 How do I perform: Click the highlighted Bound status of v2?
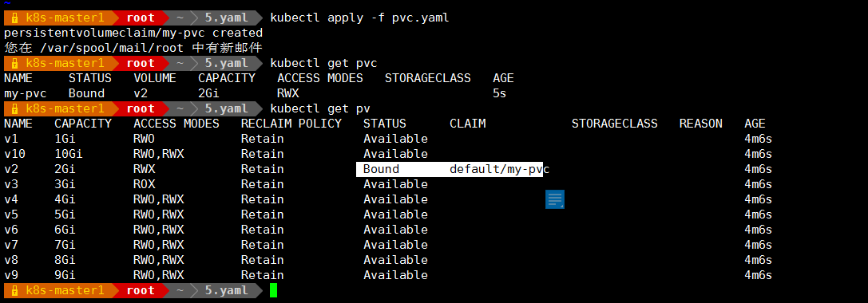pos(381,169)
